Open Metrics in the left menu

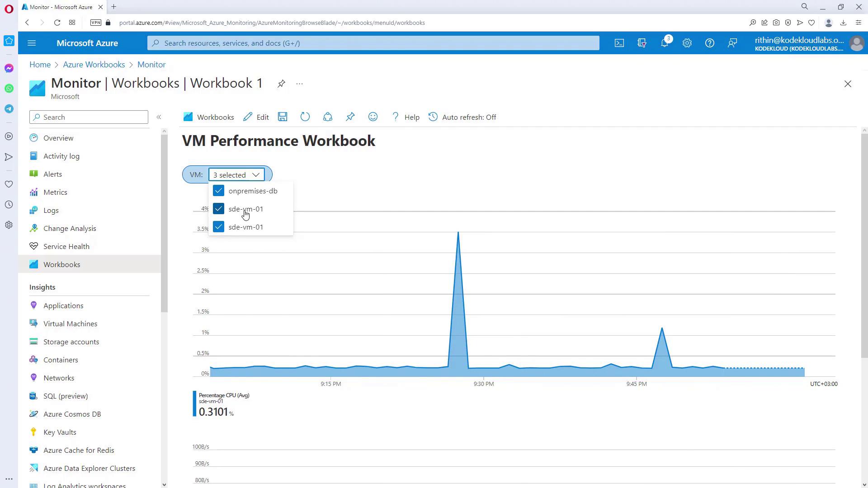point(55,192)
